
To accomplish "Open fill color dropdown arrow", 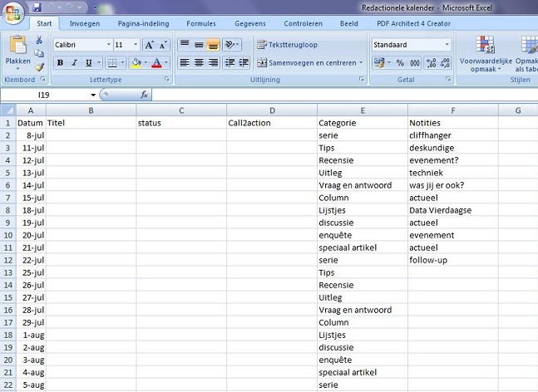I will [146, 63].
